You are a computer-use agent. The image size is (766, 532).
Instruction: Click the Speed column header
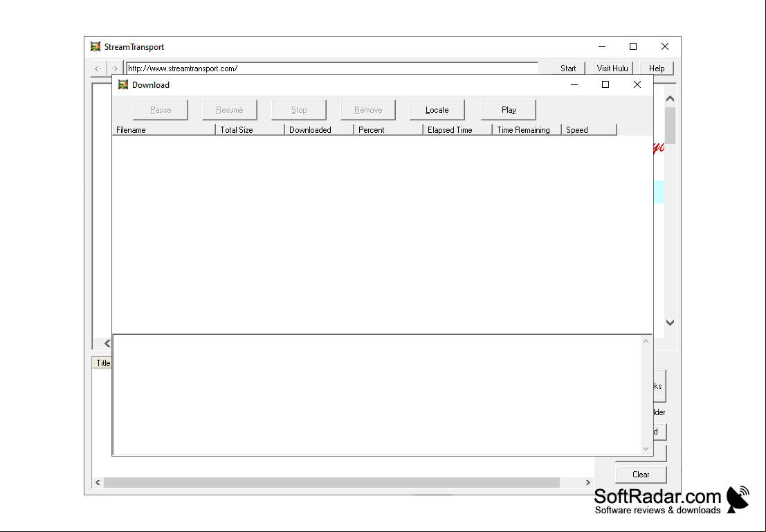tap(590, 130)
